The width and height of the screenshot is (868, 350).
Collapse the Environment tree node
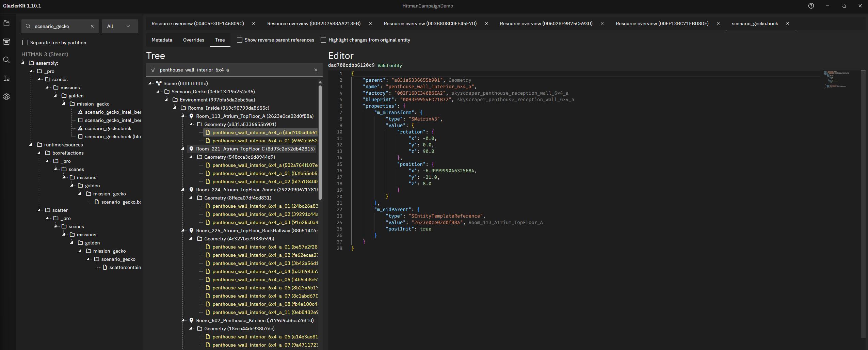coord(167,100)
